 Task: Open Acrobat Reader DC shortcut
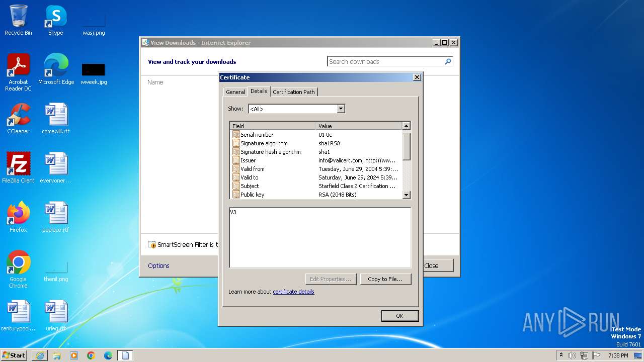pos(18,72)
